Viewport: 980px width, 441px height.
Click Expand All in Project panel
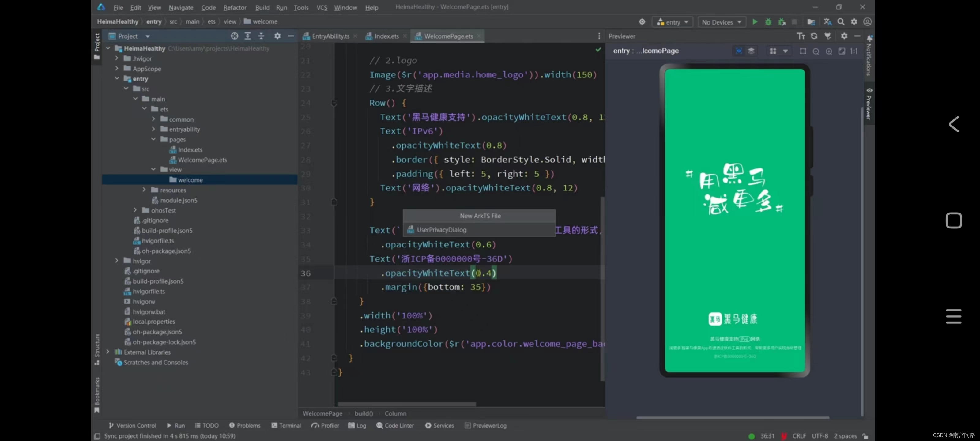pos(248,36)
